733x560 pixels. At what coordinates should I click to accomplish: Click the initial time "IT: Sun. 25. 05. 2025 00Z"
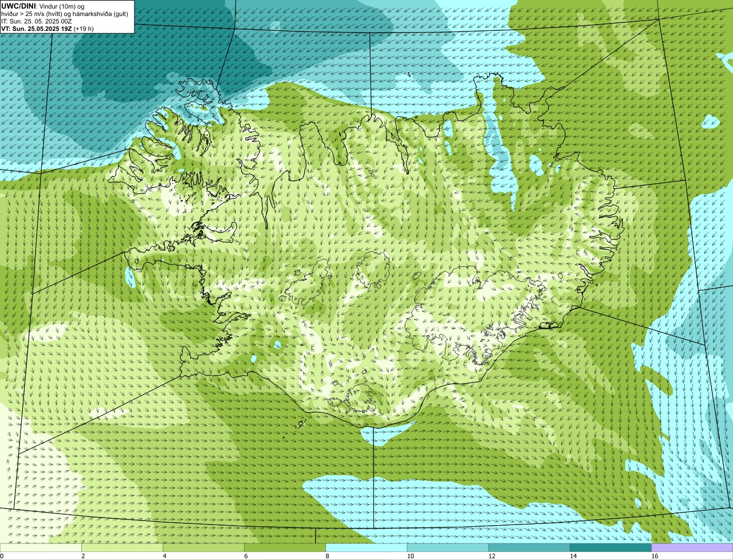point(37,21)
